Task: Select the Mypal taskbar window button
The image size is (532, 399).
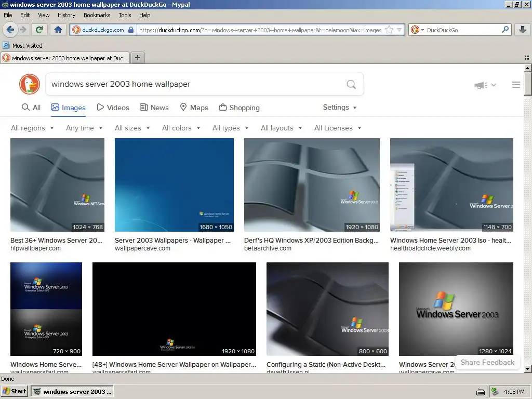Action: (72, 392)
